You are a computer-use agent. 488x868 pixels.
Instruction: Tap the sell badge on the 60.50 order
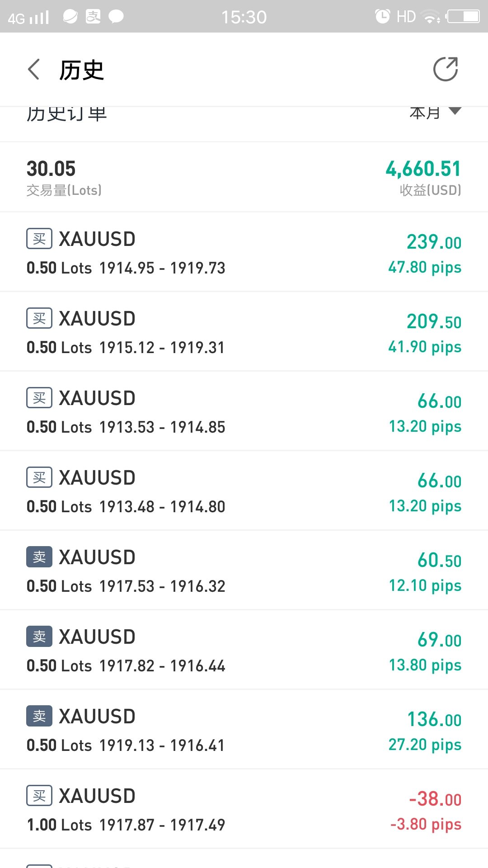[39, 557]
